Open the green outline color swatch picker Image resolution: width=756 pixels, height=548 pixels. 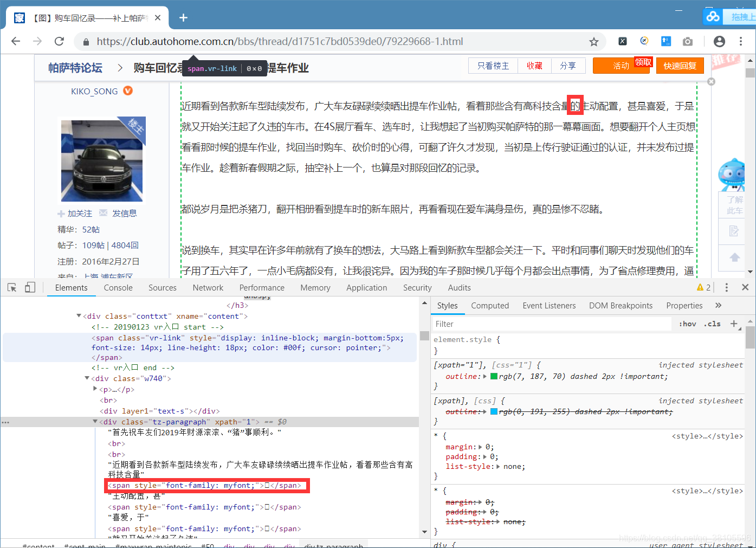494,376
